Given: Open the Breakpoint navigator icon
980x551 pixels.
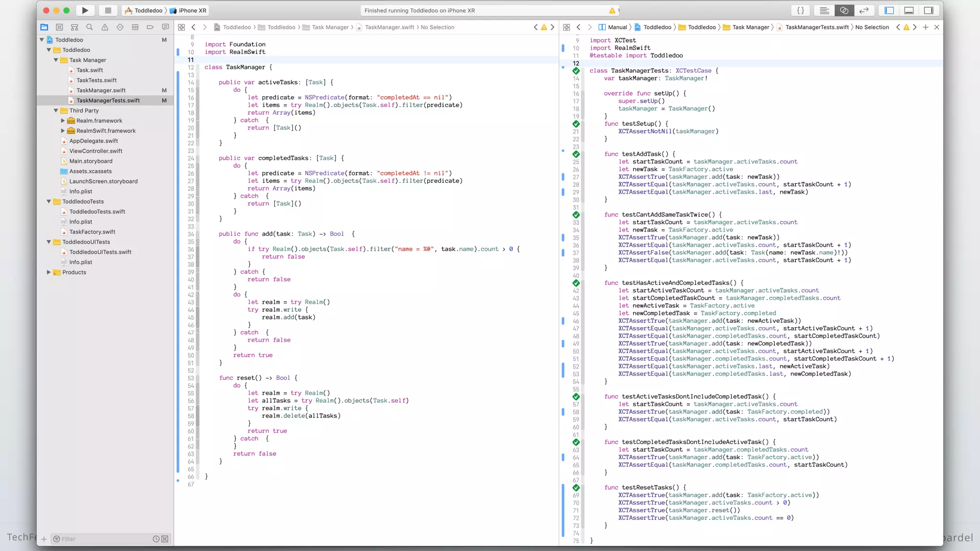Looking at the screenshot, I should pos(150,27).
